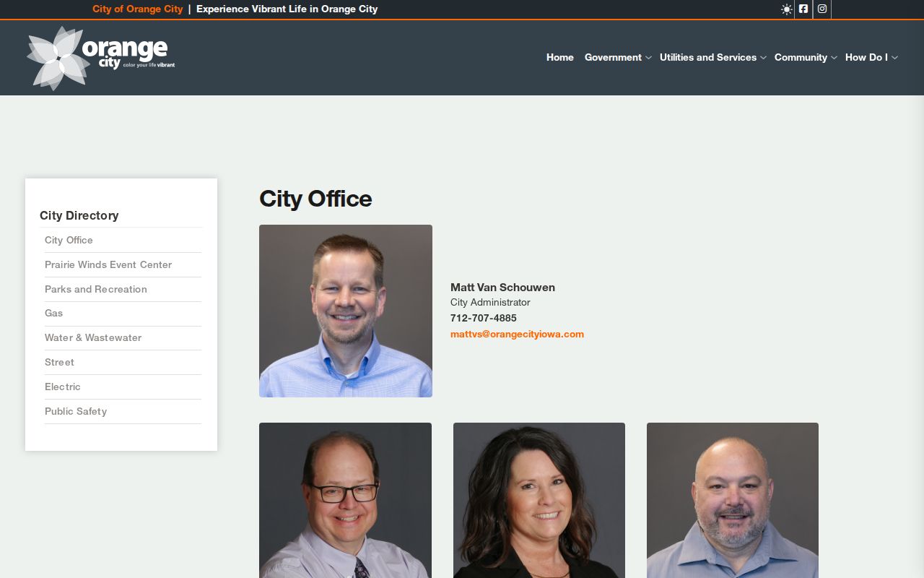Select Prairie Winds Event Center

coord(108,264)
